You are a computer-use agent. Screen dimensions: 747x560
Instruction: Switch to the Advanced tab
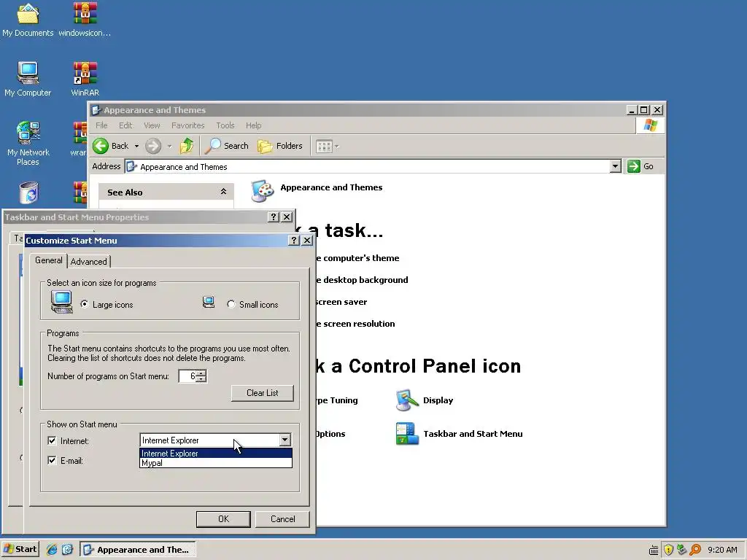89,262
